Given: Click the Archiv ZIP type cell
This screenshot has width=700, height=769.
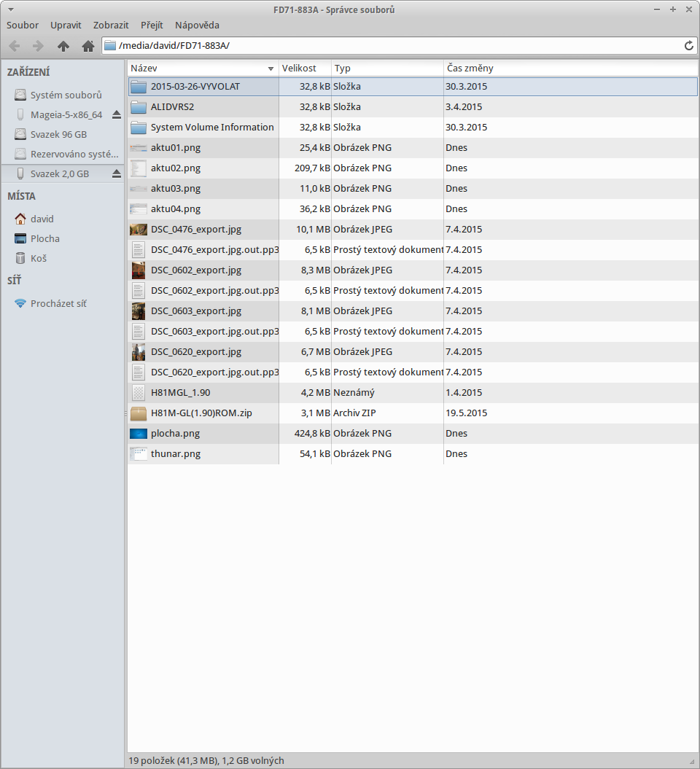Looking at the screenshot, I should coord(354,413).
